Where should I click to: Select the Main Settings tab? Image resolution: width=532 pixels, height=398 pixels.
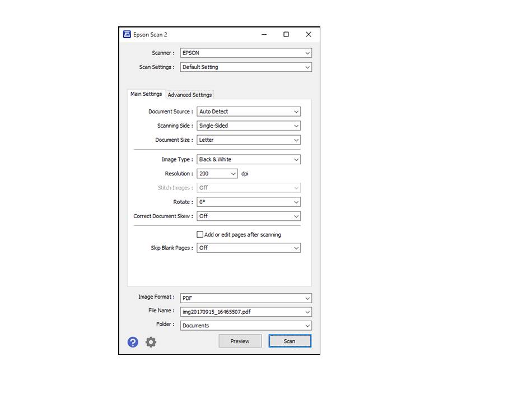click(146, 94)
